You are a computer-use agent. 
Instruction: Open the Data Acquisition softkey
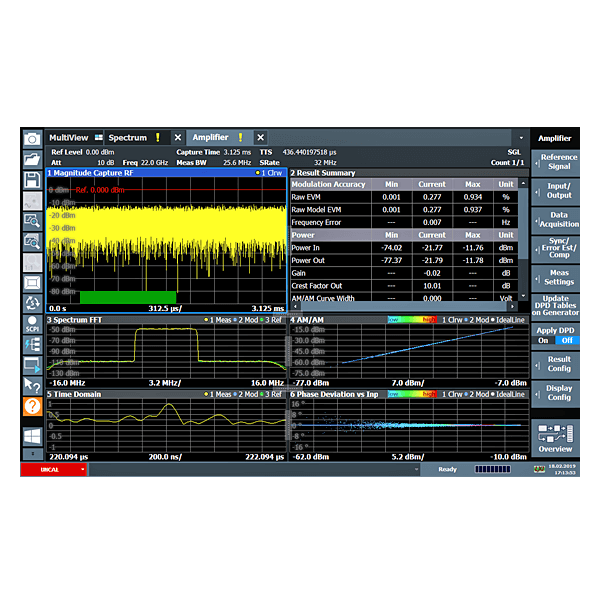[555, 220]
